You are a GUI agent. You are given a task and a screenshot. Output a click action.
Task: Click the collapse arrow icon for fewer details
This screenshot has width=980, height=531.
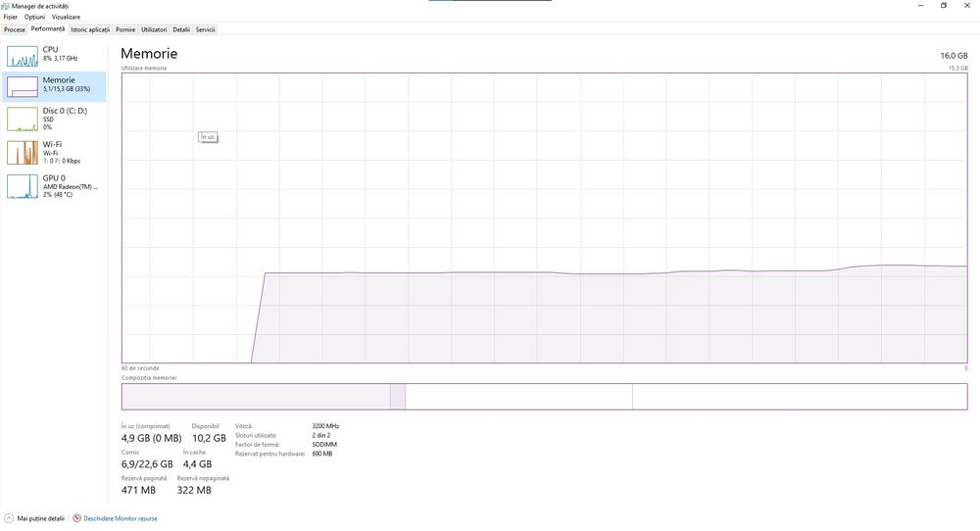click(9, 518)
